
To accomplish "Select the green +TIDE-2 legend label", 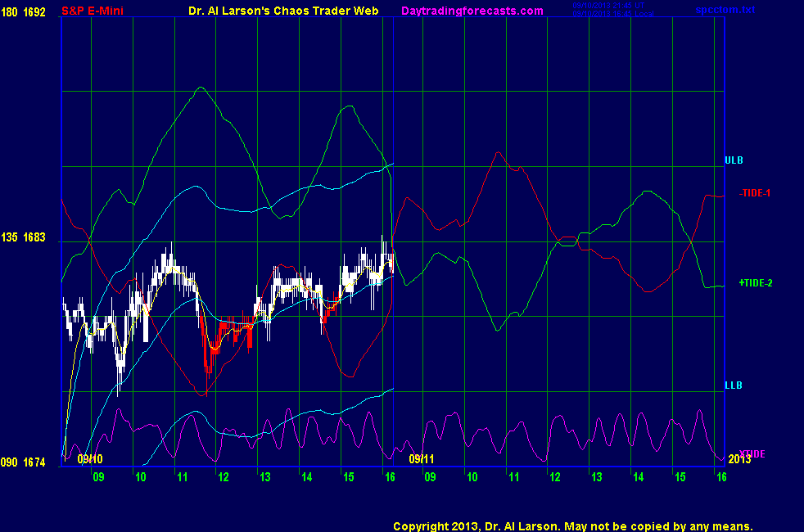I will [756, 282].
